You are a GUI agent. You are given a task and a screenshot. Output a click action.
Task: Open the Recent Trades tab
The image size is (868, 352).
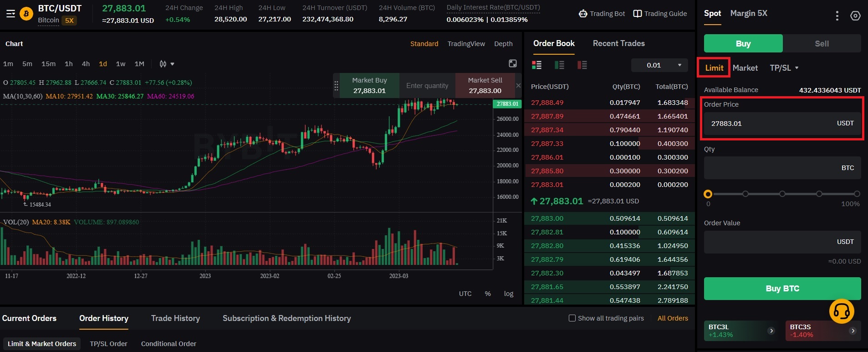pos(618,43)
